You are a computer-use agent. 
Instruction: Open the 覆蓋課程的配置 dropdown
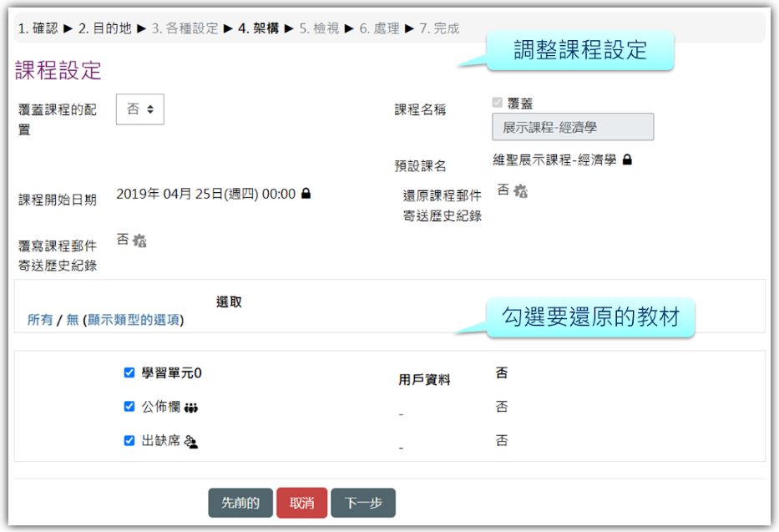139,109
